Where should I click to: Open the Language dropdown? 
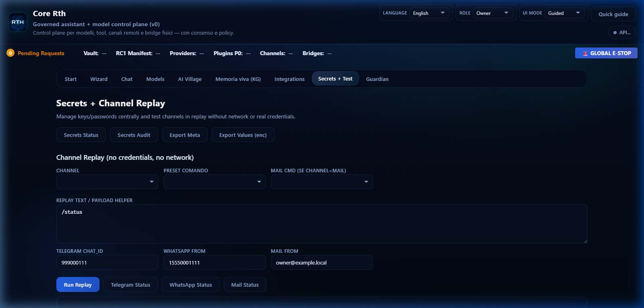click(429, 13)
